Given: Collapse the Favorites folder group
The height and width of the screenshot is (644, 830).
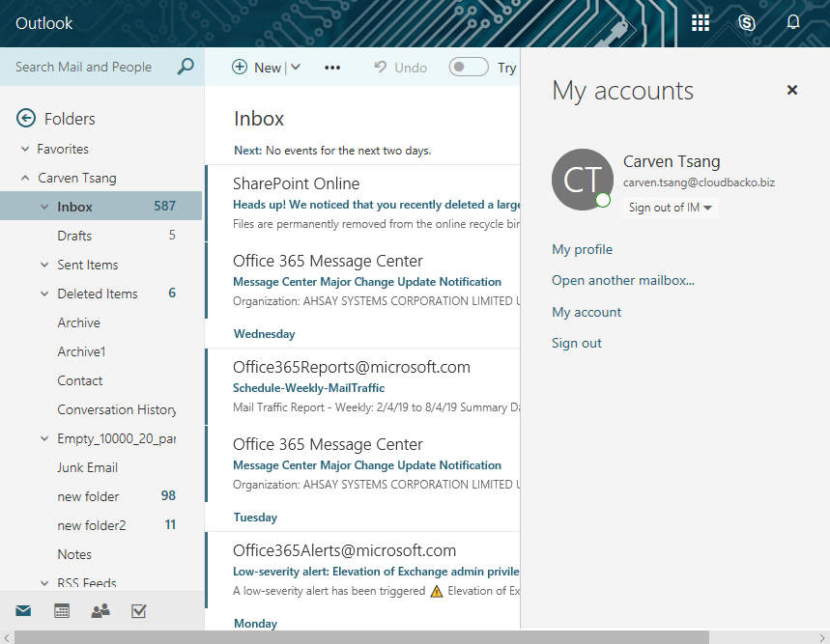Looking at the screenshot, I should [x=26, y=149].
